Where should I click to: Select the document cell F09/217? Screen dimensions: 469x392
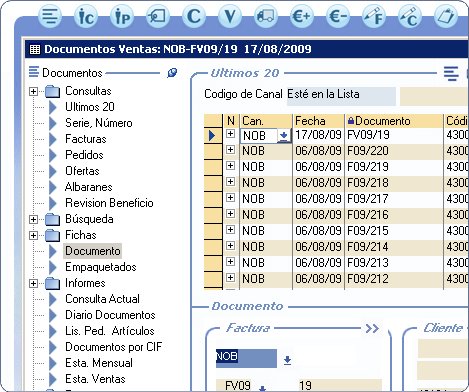pyautogui.click(x=394, y=199)
